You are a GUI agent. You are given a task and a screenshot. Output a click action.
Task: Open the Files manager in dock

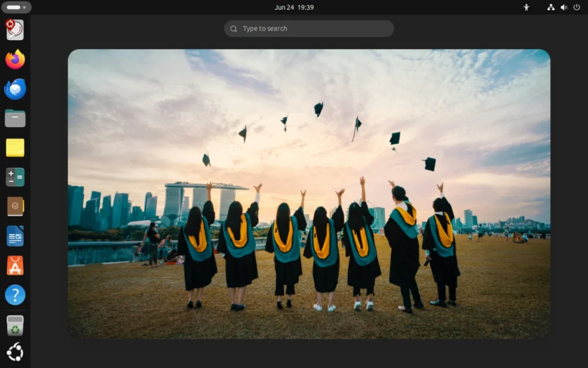[x=15, y=118]
